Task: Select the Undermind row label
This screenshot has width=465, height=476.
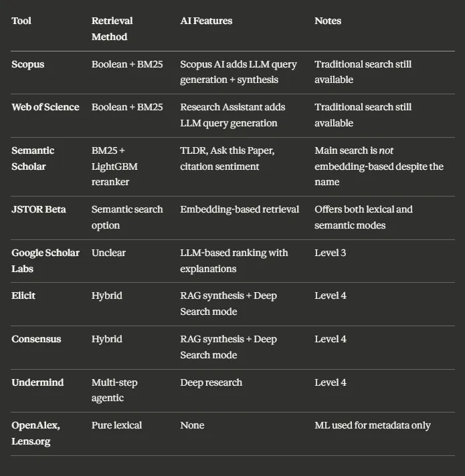Action: (37, 382)
